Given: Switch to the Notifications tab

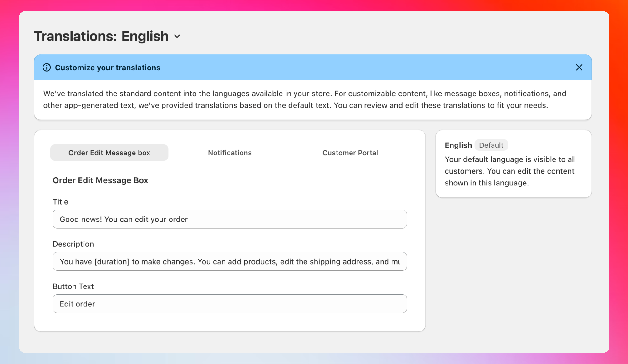Looking at the screenshot, I should [230, 153].
